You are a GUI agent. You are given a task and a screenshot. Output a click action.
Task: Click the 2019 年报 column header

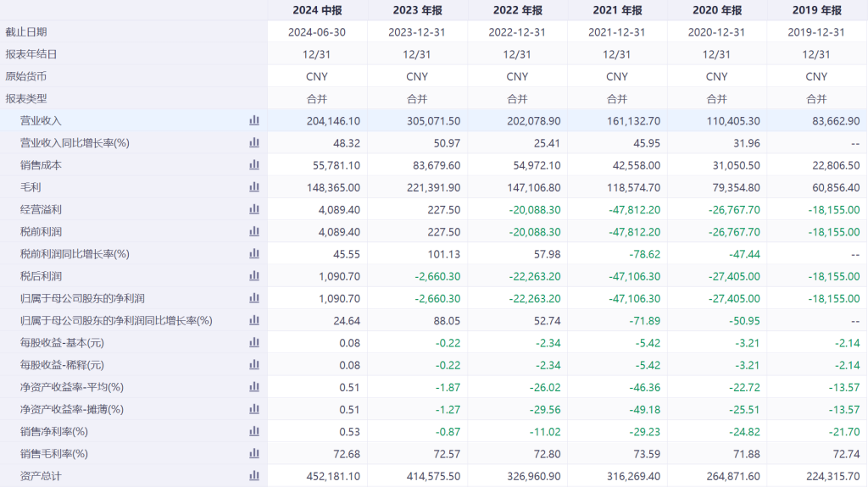(x=816, y=10)
